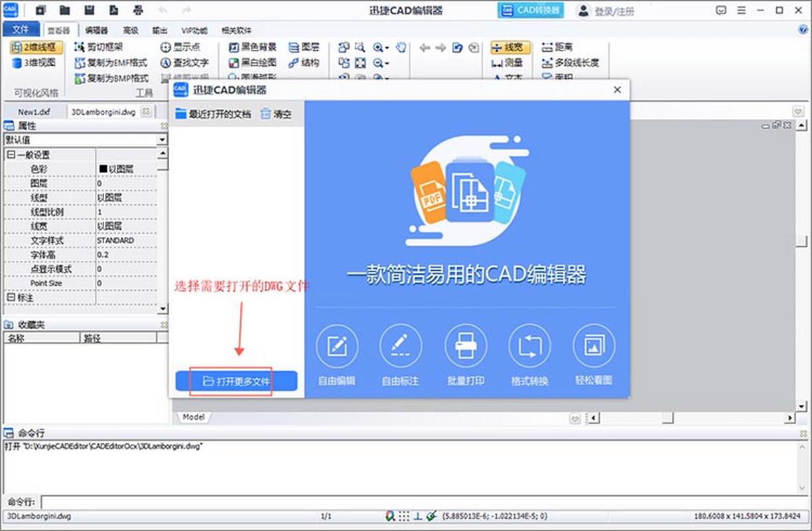Click the 格式转换 format conversion icon
Image resolution: width=812 pixels, height=531 pixels.
pos(529,345)
